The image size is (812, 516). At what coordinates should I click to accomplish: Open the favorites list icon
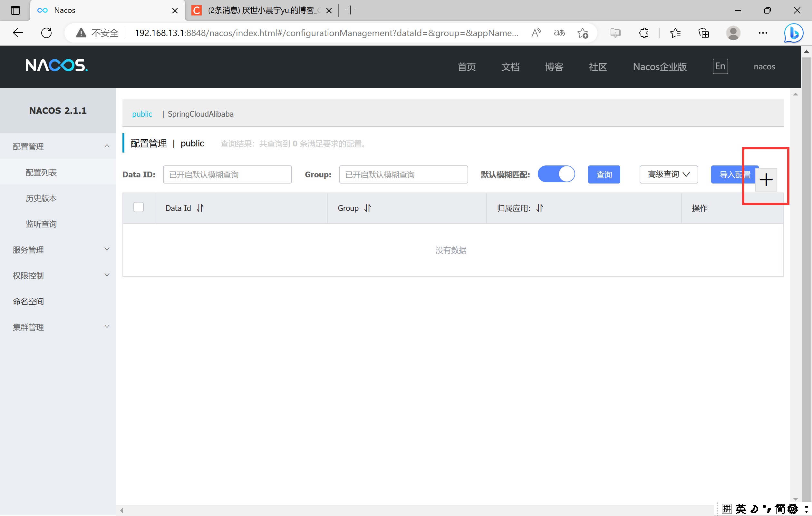tap(675, 33)
